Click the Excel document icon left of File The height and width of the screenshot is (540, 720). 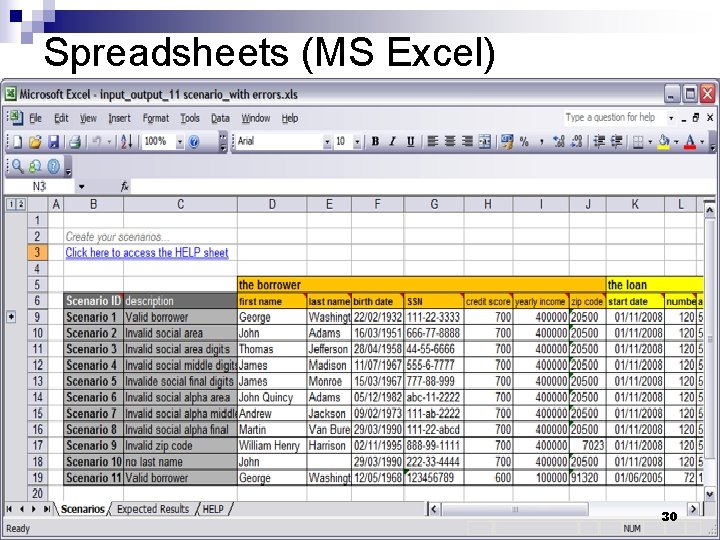tap(15, 118)
